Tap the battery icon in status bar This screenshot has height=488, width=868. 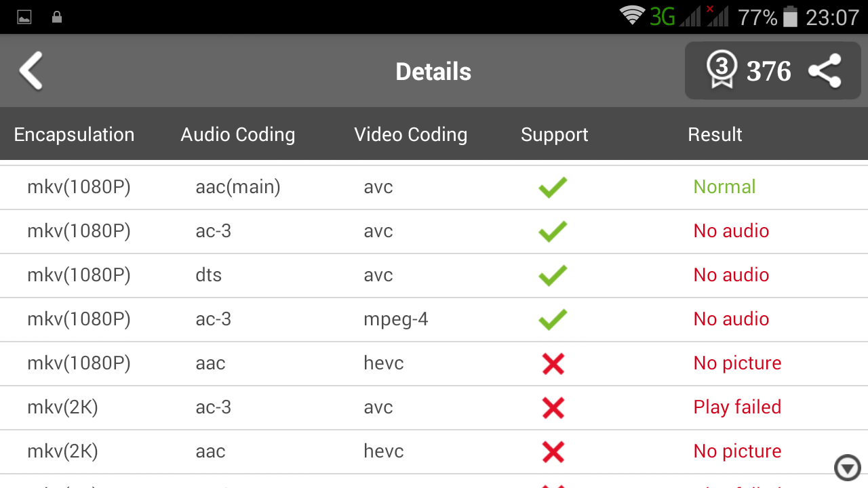point(790,17)
